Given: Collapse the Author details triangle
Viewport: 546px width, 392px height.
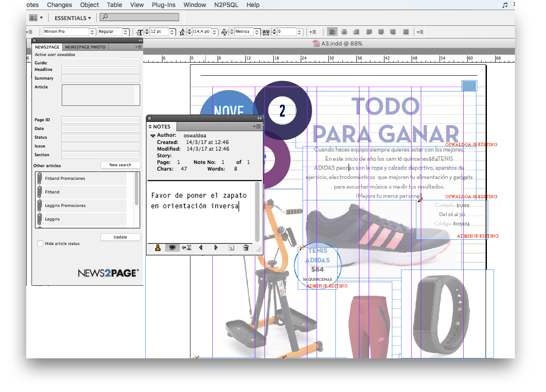Looking at the screenshot, I should click(153, 136).
